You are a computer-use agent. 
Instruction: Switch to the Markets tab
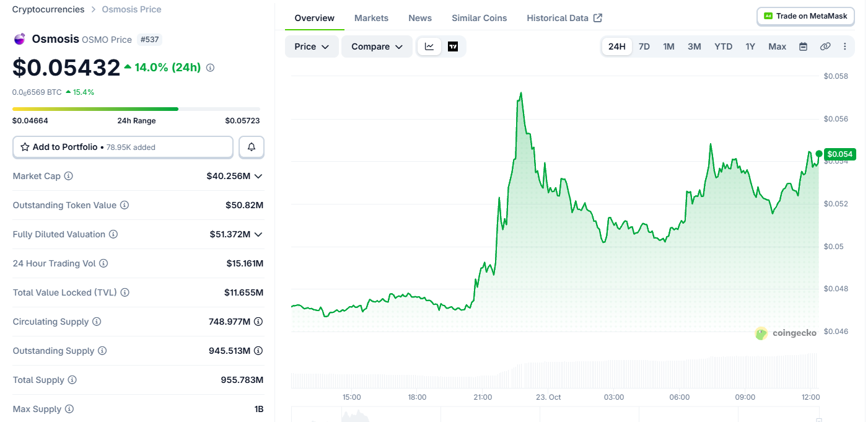[x=371, y=18]
